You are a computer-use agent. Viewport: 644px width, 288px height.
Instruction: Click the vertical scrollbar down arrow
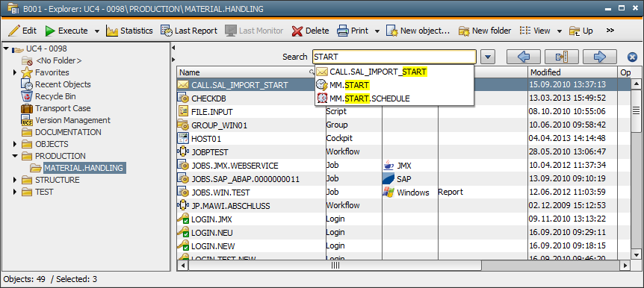(x=636, y=254)
